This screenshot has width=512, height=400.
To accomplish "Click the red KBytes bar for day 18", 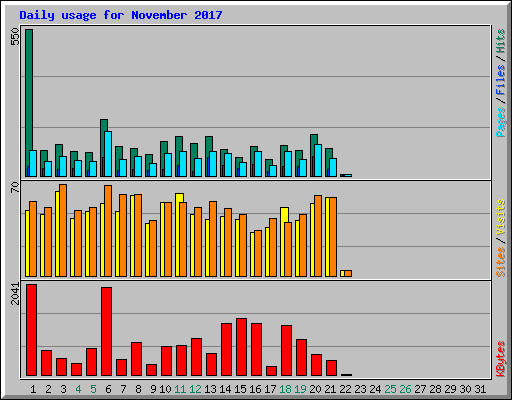I will (x=286, y=351).
